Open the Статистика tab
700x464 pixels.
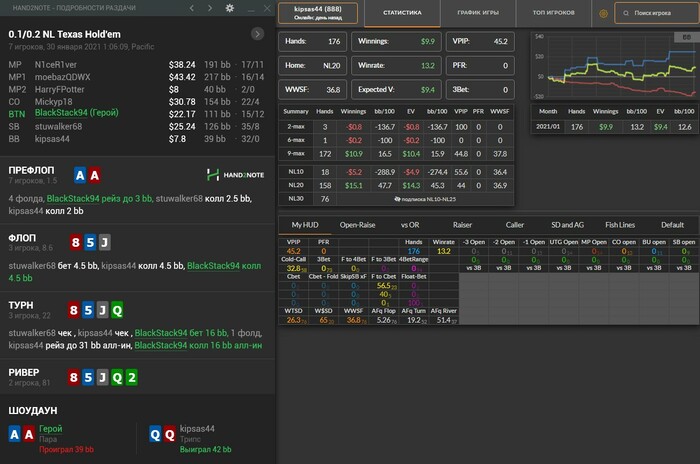click(x=402, y=13)
